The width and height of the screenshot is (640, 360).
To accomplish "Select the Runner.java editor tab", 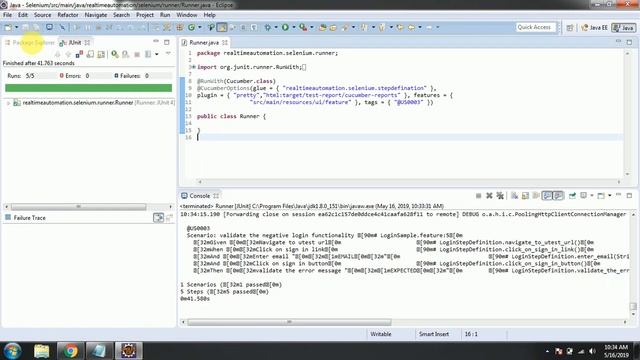I will pyautogui.click(x=204, y=42).
